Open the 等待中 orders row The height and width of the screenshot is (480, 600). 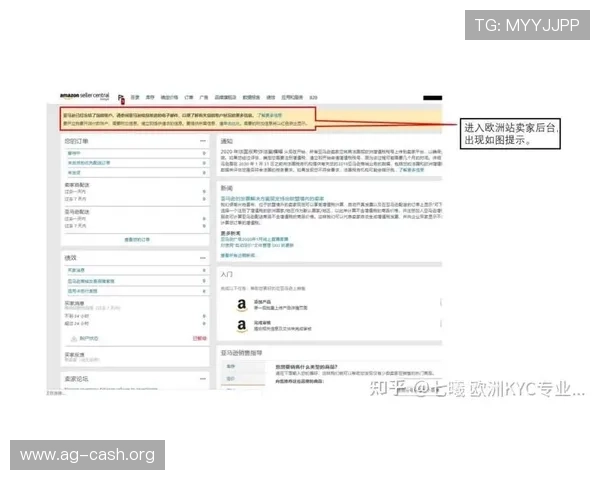tap(137, 153)
